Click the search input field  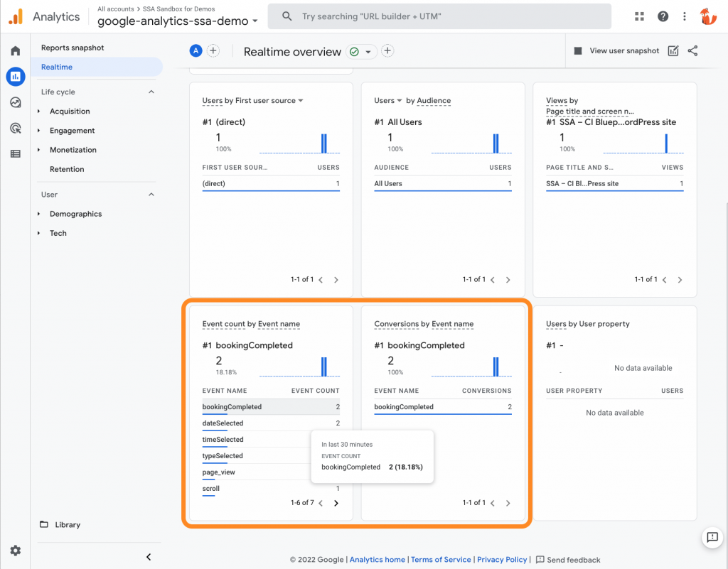[x=439, y=16]
